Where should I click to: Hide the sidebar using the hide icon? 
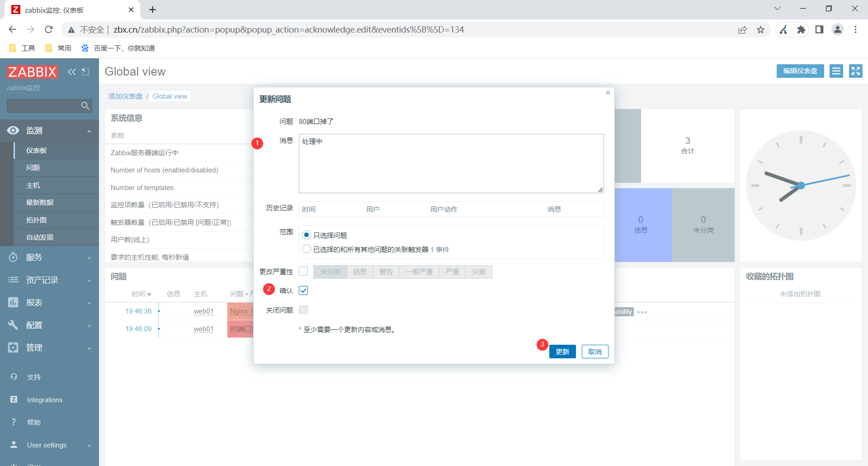tap(85, 71)
